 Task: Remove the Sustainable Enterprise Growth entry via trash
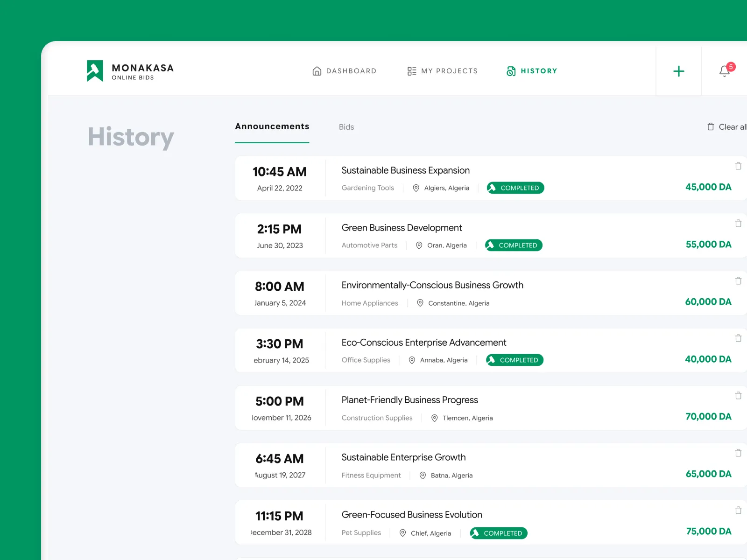click(738, 453)
